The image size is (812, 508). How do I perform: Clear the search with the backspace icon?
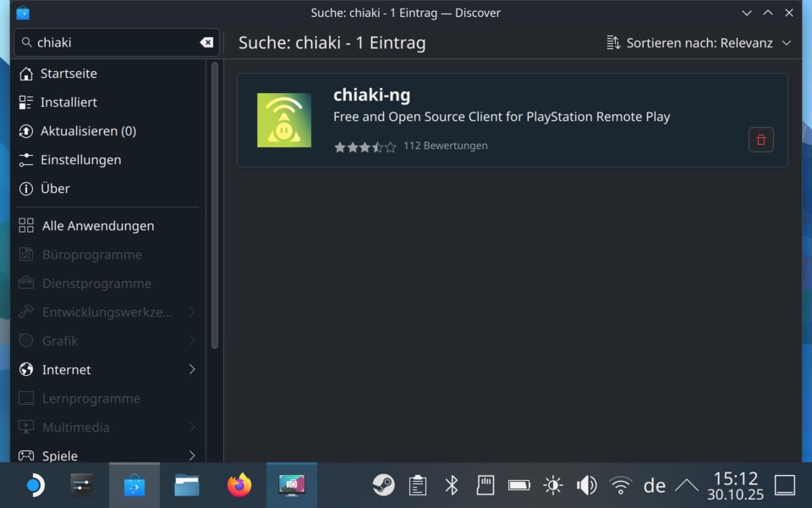click(x=206, y=42)
